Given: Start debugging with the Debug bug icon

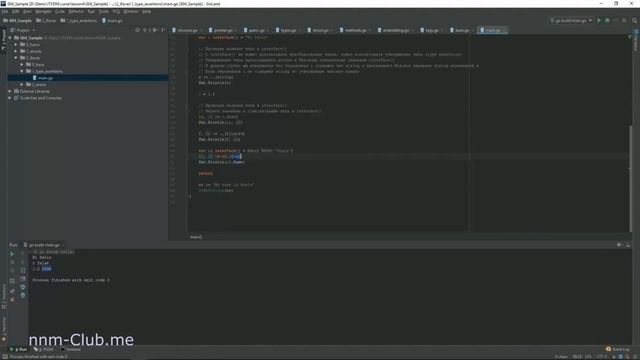Looking at the screenshot, I should (607, 20).
